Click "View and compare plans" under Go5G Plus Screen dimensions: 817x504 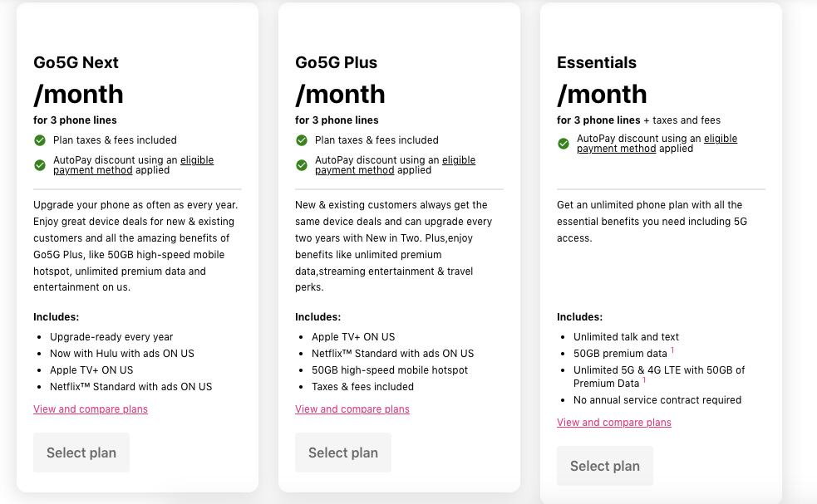pyautogui.click(x=352, y=409)
